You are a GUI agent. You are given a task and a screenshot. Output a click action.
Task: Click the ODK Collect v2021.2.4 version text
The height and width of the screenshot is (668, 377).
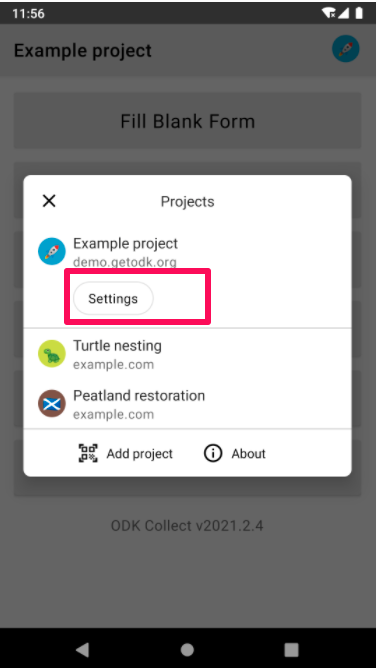187,526
